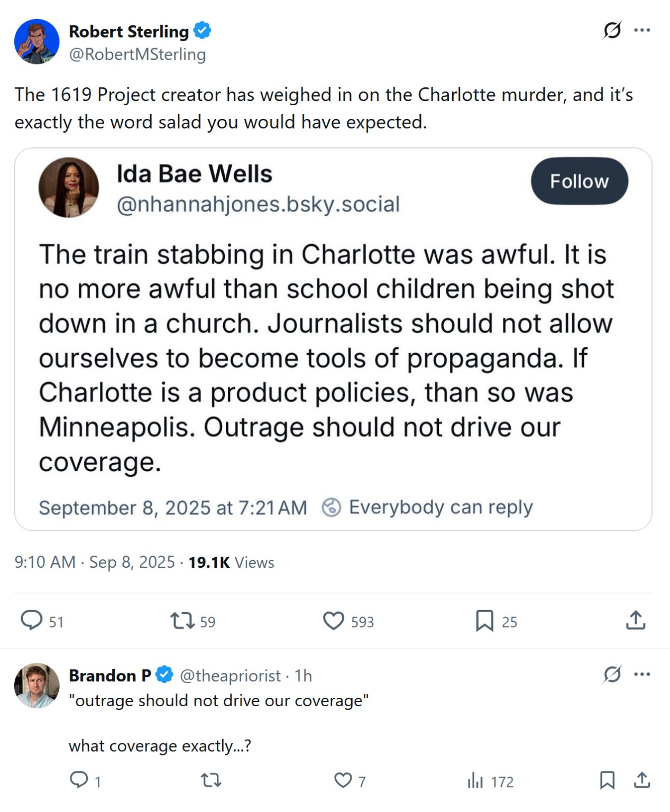Like the post with 593 likes
Screen dimensions: 670x812
(x=334, y=621)
